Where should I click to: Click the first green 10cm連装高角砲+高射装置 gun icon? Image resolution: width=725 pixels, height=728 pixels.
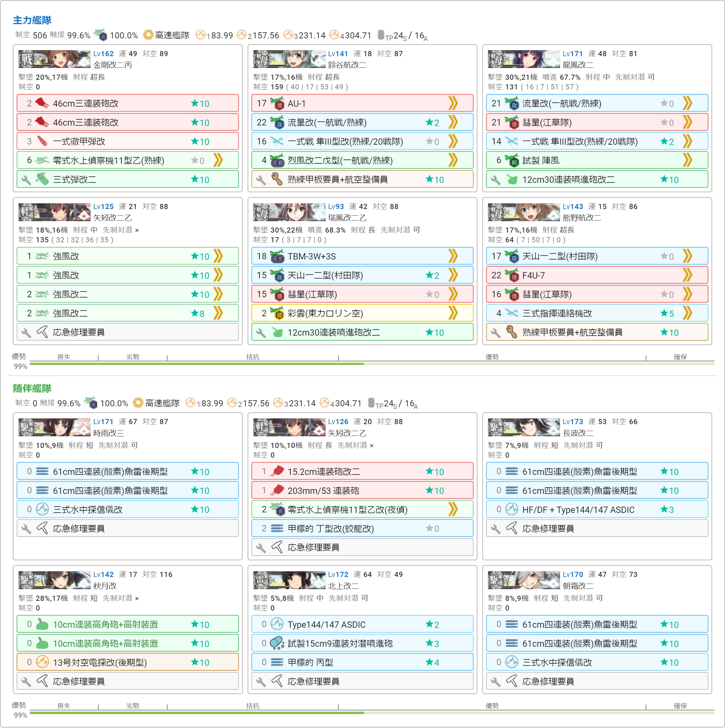click(42, 624)
